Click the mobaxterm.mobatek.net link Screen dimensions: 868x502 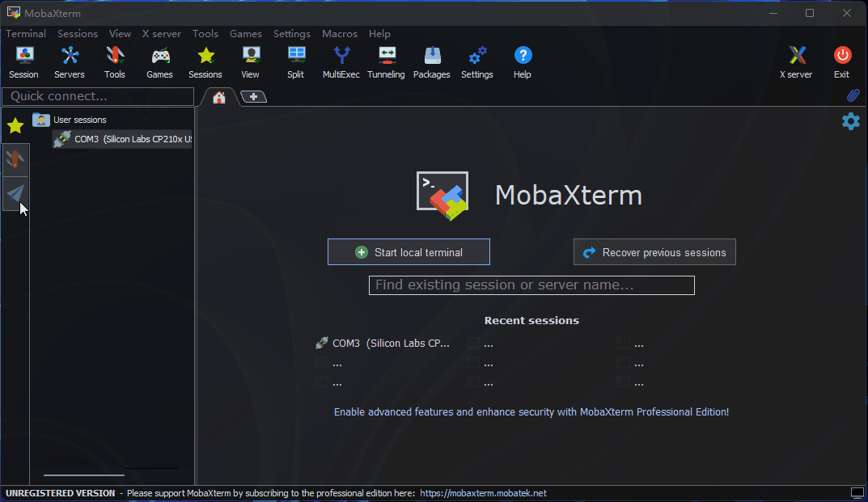pos(483,493)
